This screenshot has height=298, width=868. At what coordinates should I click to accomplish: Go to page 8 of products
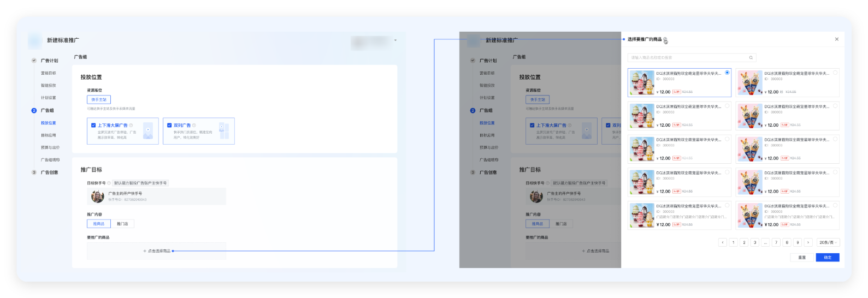(787, 242)
